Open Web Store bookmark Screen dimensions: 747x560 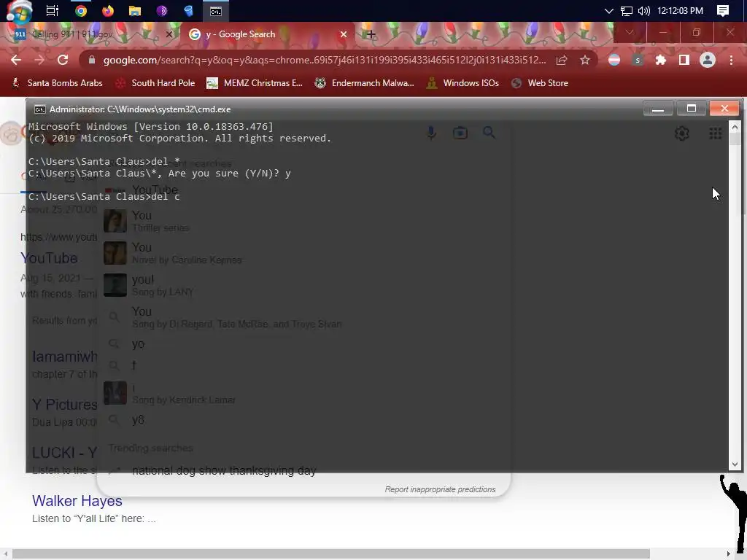(540, 83)
